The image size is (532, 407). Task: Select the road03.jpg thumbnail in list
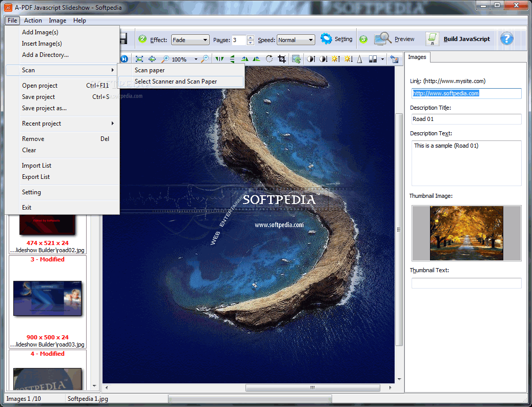pos(48,299)
